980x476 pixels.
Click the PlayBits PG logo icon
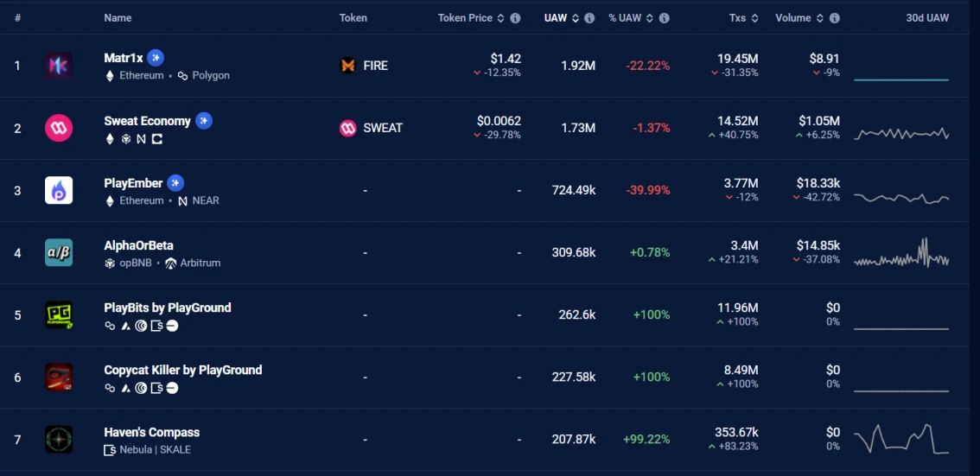click(x=59, y=314)
